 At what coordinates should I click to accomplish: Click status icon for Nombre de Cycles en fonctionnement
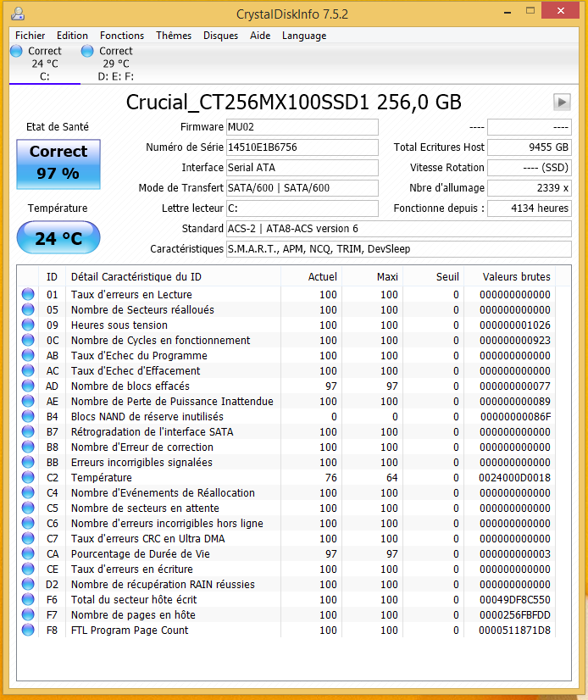(28, 340)
